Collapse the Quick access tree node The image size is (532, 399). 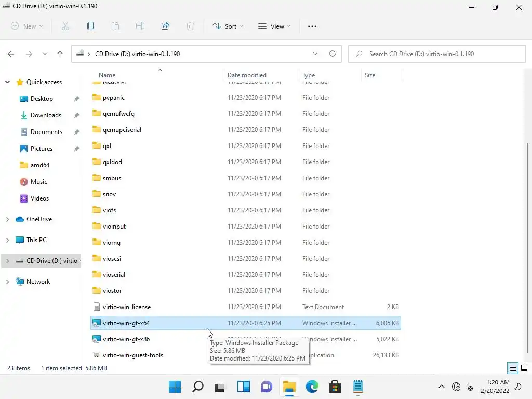[7, 82]
